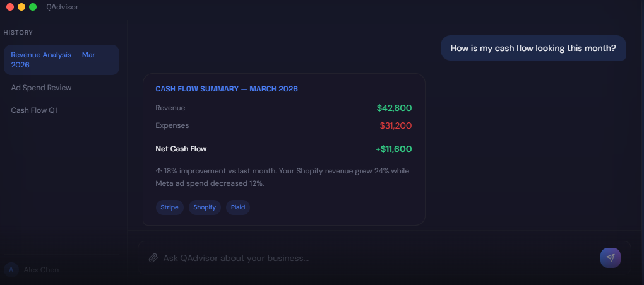Open Revenue Analysis — Mar 2026 chat
Viewport: 644px width, 285px height.
click(61, 60)
